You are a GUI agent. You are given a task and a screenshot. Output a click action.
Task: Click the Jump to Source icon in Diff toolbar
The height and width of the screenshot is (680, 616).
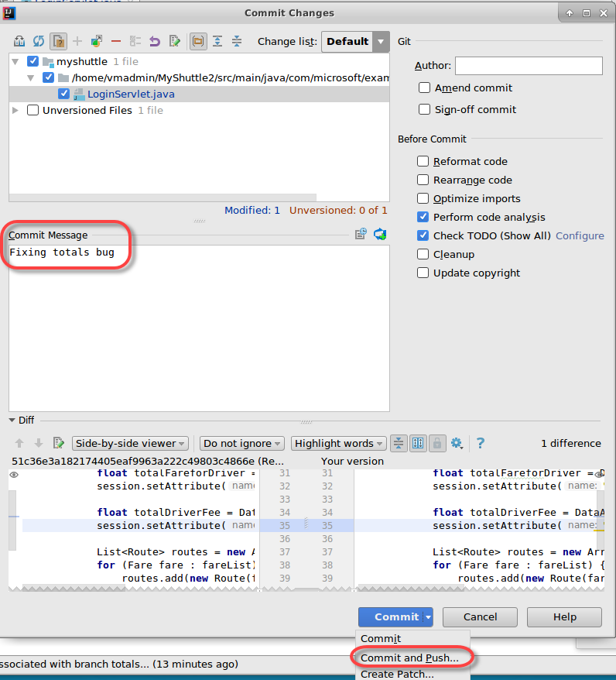[x=59, y=443]
